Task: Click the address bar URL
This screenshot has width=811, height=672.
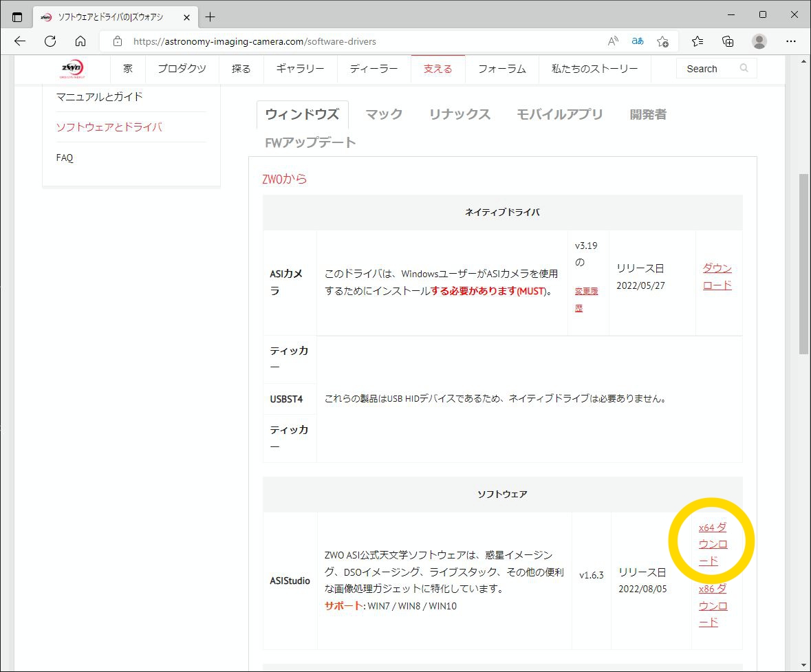Action: tap(255, 41)
